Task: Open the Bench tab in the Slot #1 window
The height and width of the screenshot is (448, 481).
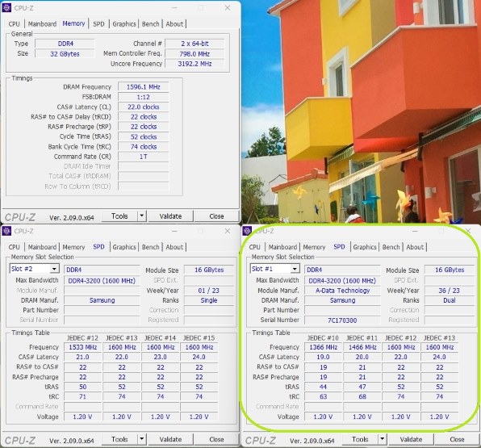Action: click(391, 247)
